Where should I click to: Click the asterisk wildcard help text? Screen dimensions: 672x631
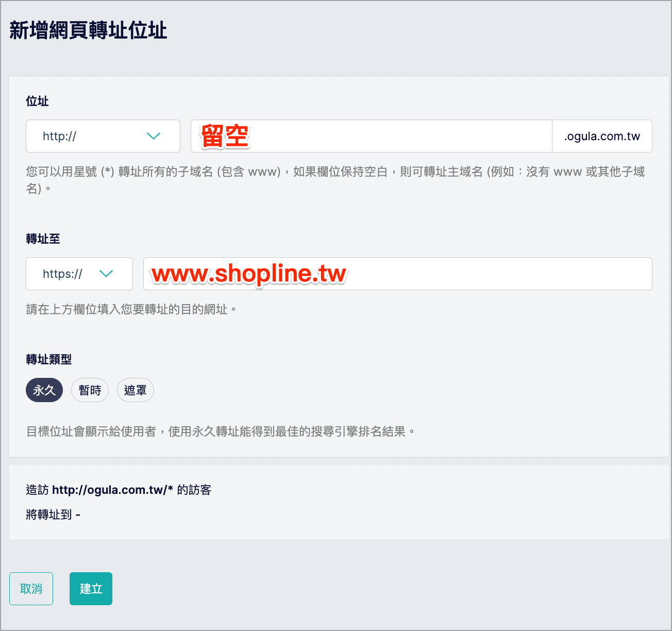(335, 180)
